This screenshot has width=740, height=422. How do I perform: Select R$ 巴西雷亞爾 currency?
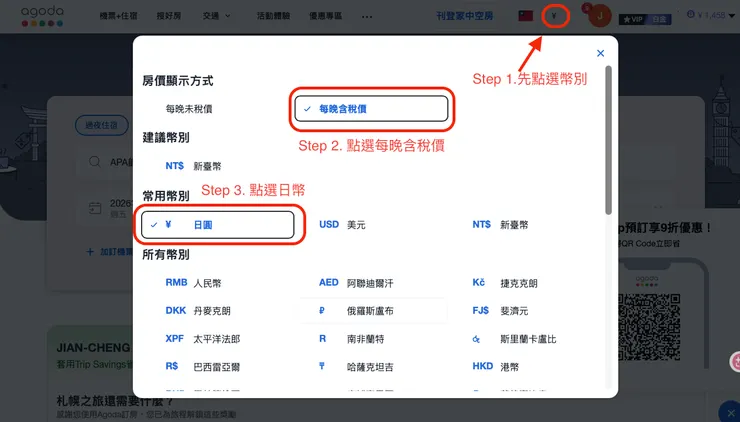click(x=202, y=367)
